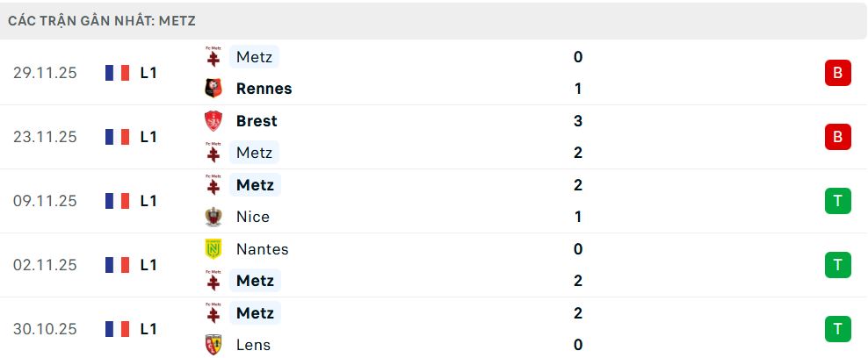Click green T badge for Metz–Nice
This screenshot has width=868, height=358.
(837, 201)
